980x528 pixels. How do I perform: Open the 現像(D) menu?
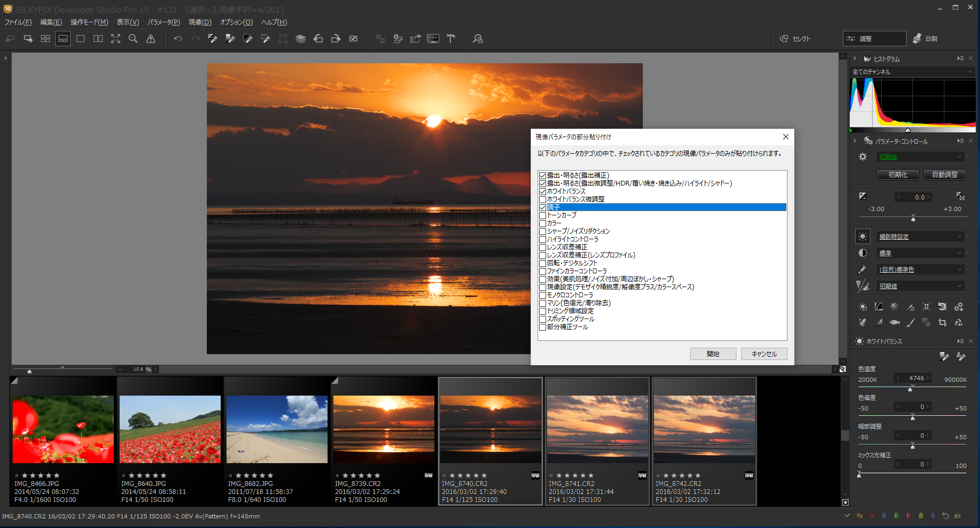pos(200,22)
